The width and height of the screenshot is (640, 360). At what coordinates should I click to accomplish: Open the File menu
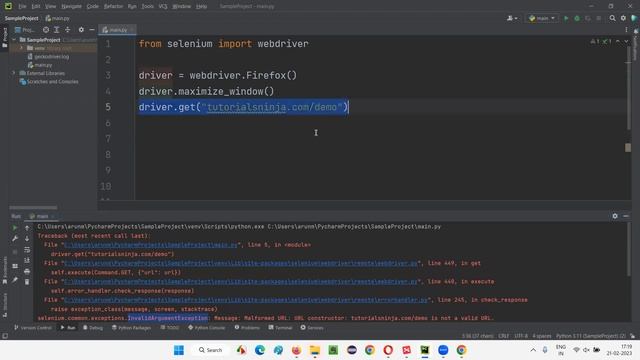point(22,6)
